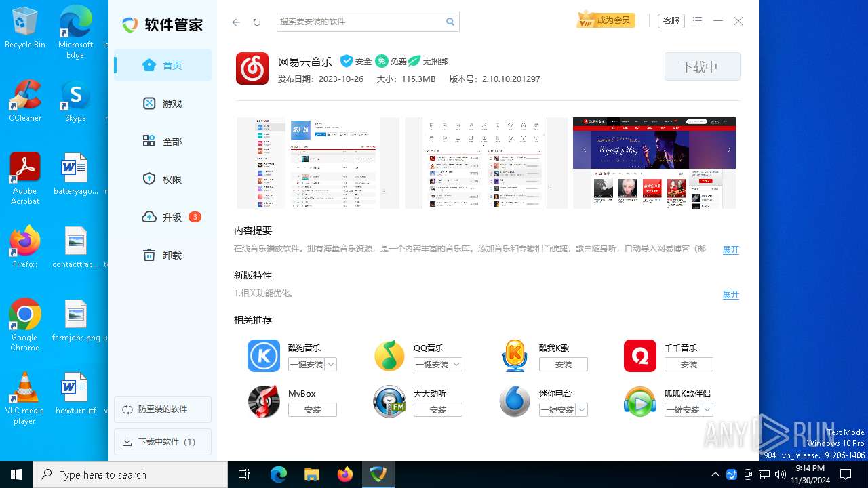Open install dropdown arrow for 酷狗音乐
The width and height of the screenshot is (868, 488).
click(x=331, y=365)
